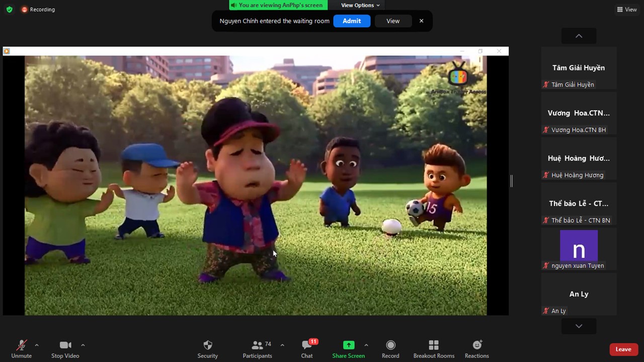644x362 pixels.
Task: Click the media player icon in shared window title bar
Action: [x=7, y=51]
